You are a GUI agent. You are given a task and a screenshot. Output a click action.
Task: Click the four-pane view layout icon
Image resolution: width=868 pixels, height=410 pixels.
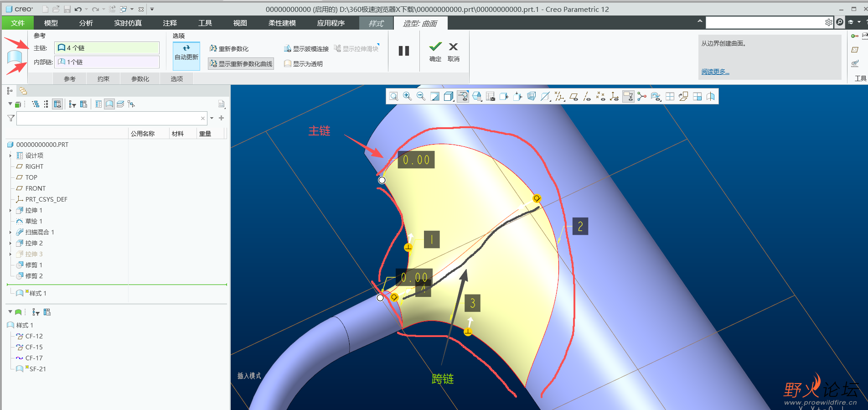pyautogui.click(x=670, y=96)
